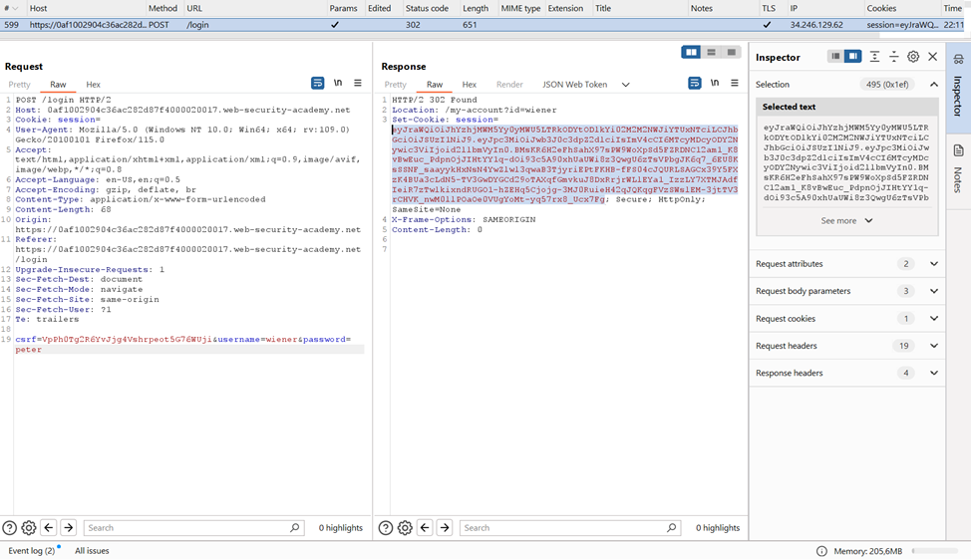Switch Response view to Hex tab
This screenshot has height=560, width=971.
coord(470,85)
